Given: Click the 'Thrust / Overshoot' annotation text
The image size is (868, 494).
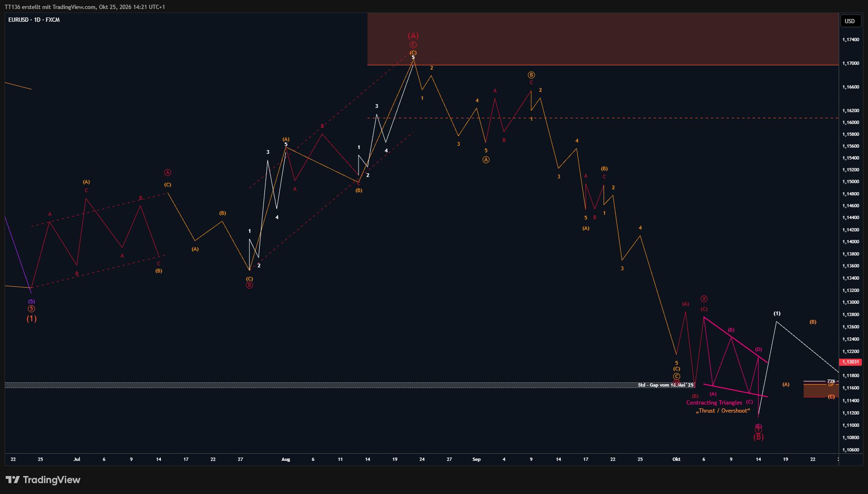Looking at the screenshot, I should (x=723, y=411).
